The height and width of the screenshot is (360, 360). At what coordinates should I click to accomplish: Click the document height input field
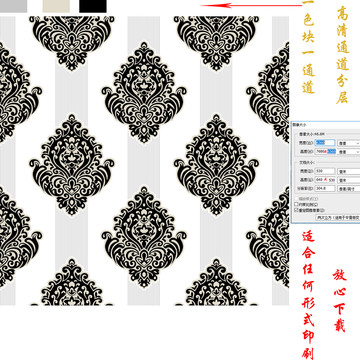pyautogui.click(x=325, y=180)
